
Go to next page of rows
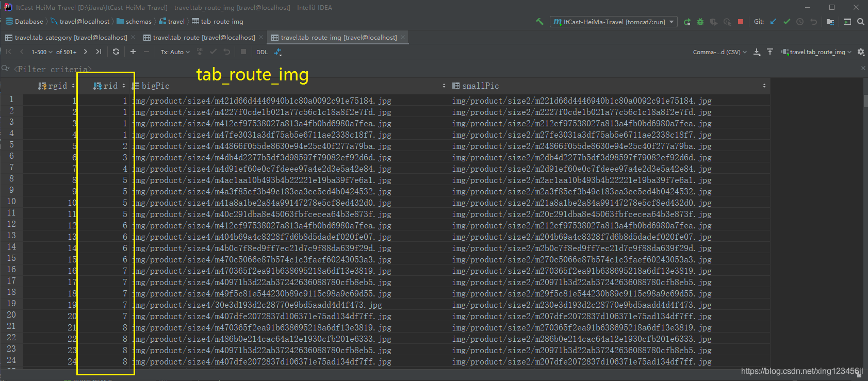click(x=85, y=52)
